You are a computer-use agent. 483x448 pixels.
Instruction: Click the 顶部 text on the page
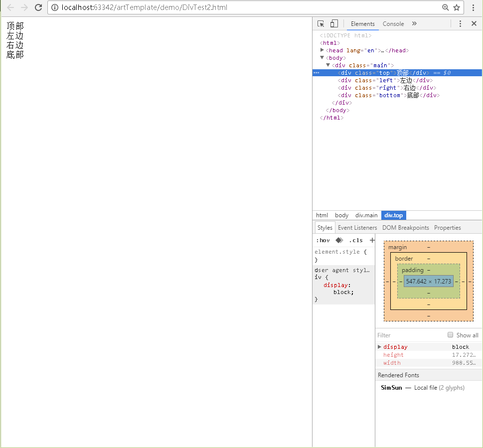(x=15, y=26)
